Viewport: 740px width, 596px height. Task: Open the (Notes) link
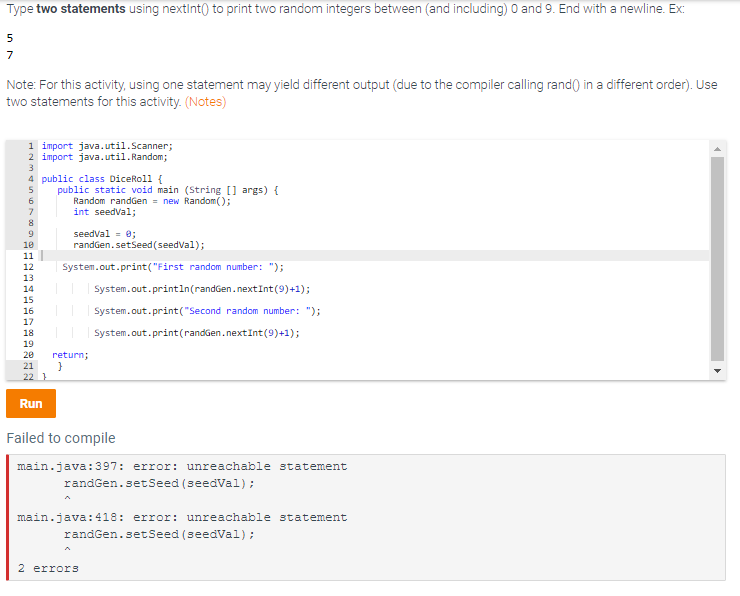coord(205,102)
